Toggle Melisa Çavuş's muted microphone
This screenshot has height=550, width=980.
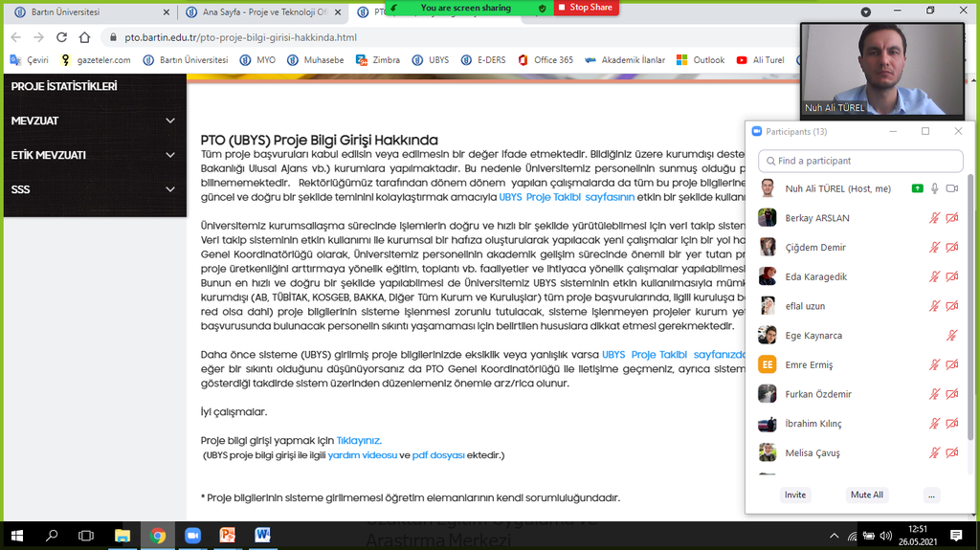[934, 452]
